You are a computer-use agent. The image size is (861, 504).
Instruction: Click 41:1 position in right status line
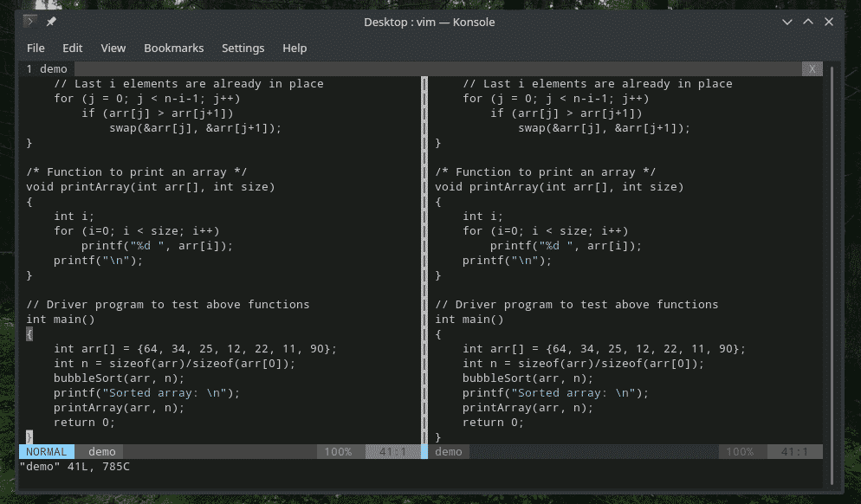coord(794,452)
